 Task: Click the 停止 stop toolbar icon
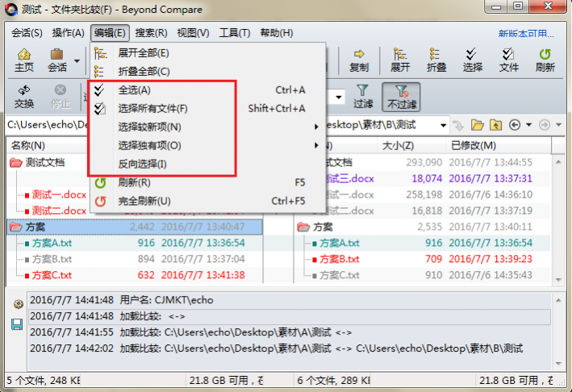pyautogui.click(x=61, y=97)
